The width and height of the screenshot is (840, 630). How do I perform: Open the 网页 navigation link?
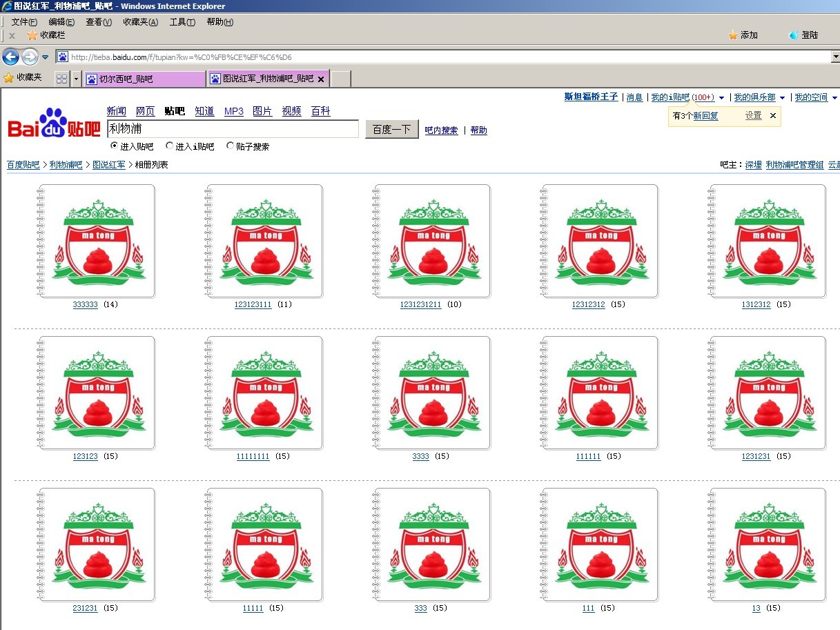coord(146,111)
